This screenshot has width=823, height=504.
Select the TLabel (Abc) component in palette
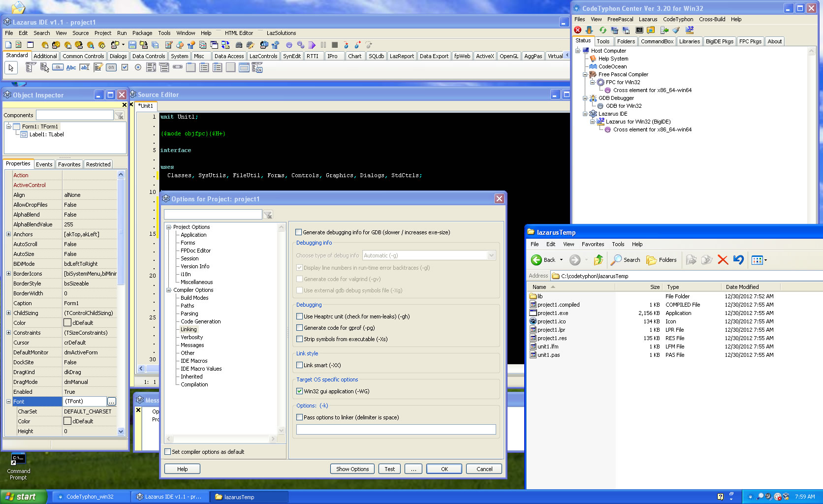[x=71, y=67]
